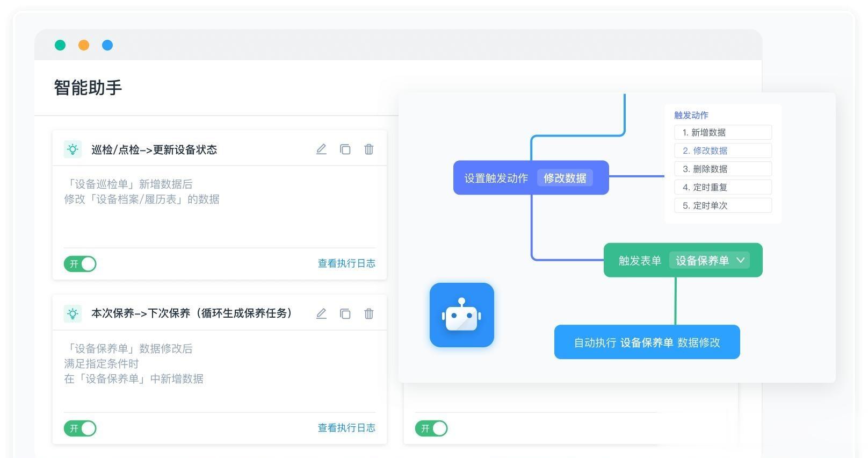The width and height of the screenshot is (868, 458).
Task: Select 3. 删除数据 trigger action
Action: pos(723,169)
